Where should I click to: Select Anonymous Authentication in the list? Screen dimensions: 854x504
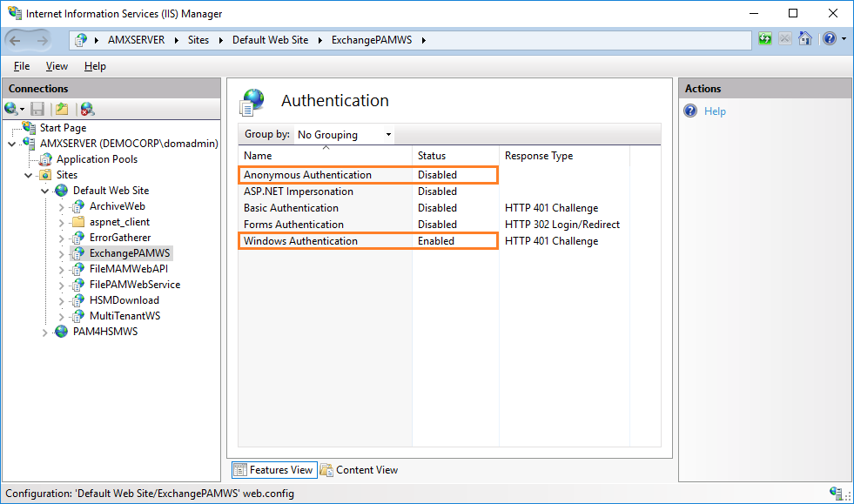click(307, 175)
